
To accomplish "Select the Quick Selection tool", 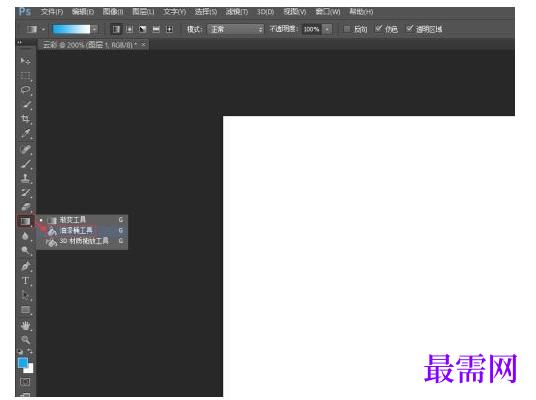I will coord(26,105).
